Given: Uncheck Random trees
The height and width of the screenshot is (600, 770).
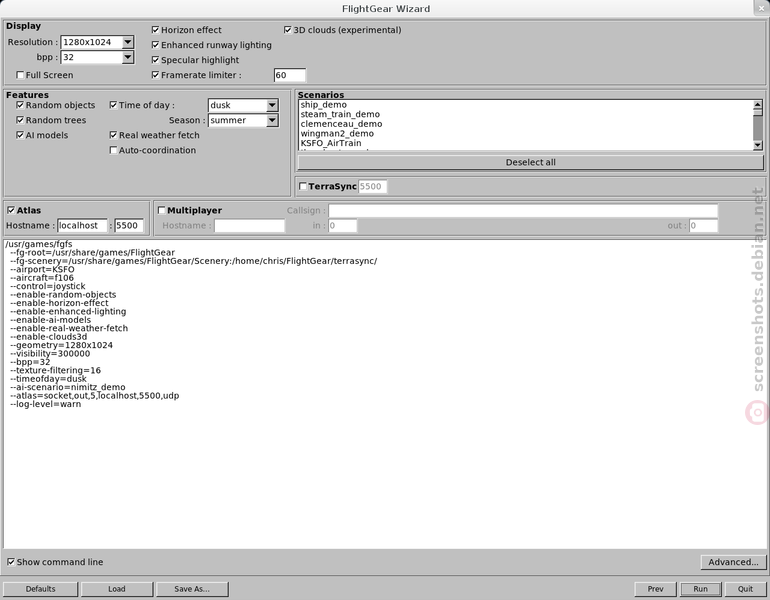Looking at the screenshot, I should pyautogui.click(x=20, y=120).
